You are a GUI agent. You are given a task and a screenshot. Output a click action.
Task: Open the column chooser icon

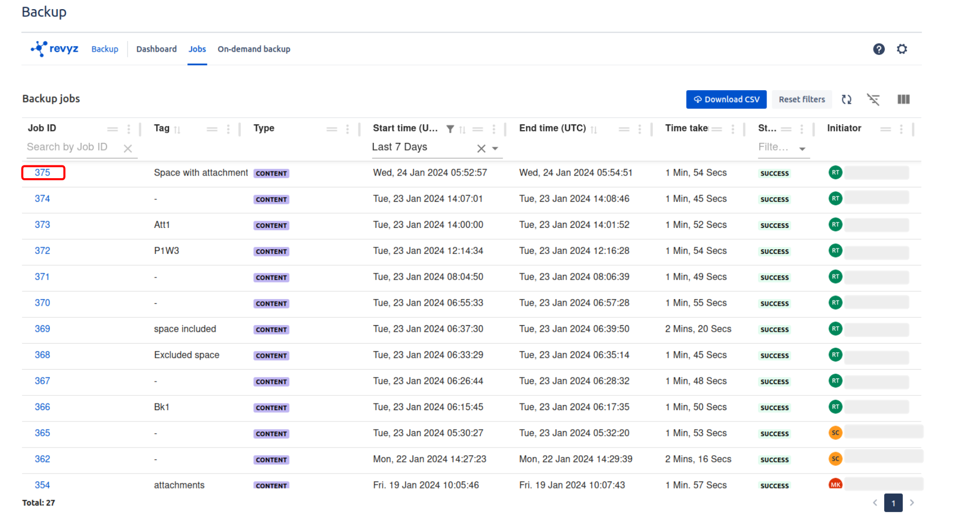pyautogui.click(x=903, y=99)
